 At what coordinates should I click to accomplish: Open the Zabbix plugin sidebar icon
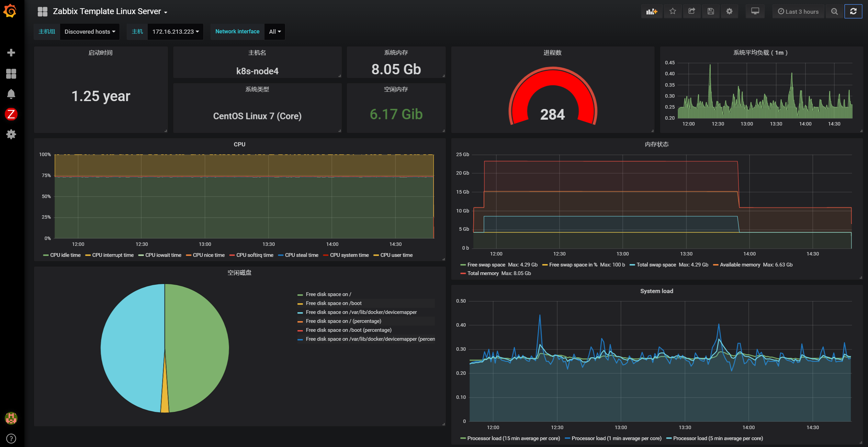click(x=11, y=114)
